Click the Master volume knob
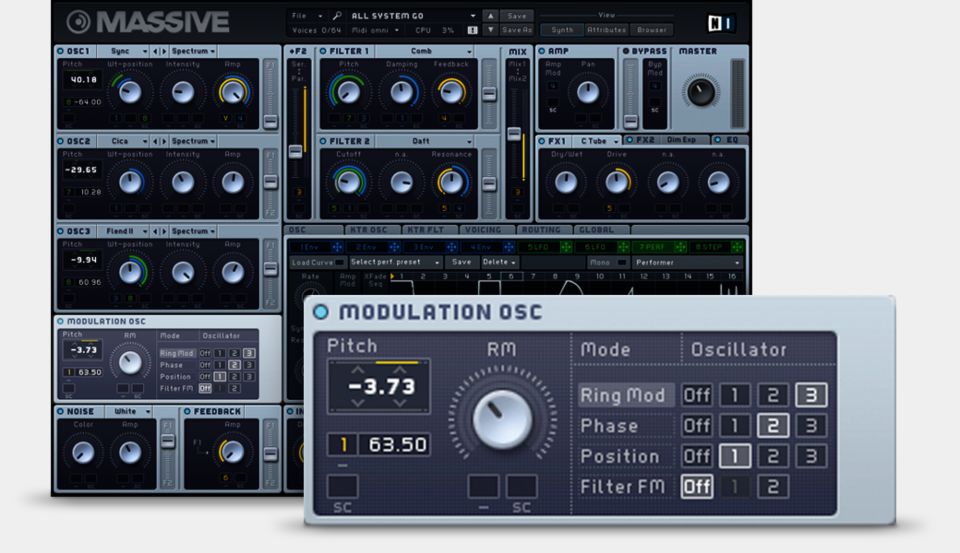Image resolution: width=960 pixels, height=553 pixels. pos(700,91)
